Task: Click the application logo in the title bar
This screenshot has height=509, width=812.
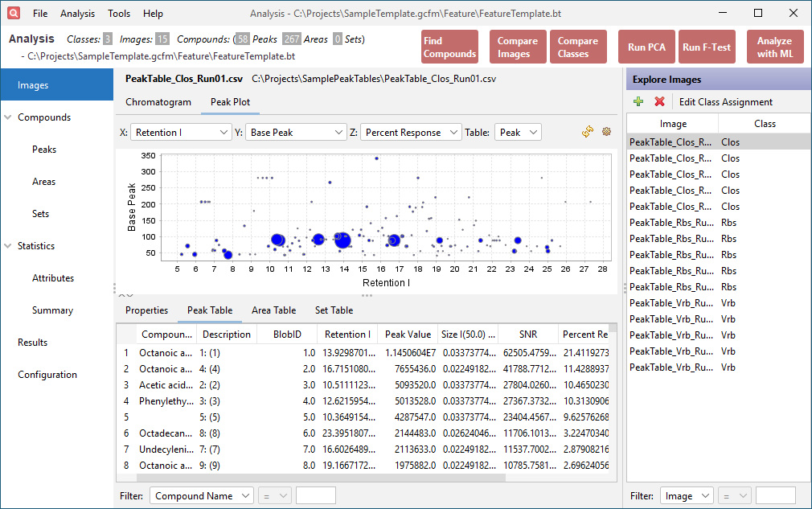Action: 15,13
